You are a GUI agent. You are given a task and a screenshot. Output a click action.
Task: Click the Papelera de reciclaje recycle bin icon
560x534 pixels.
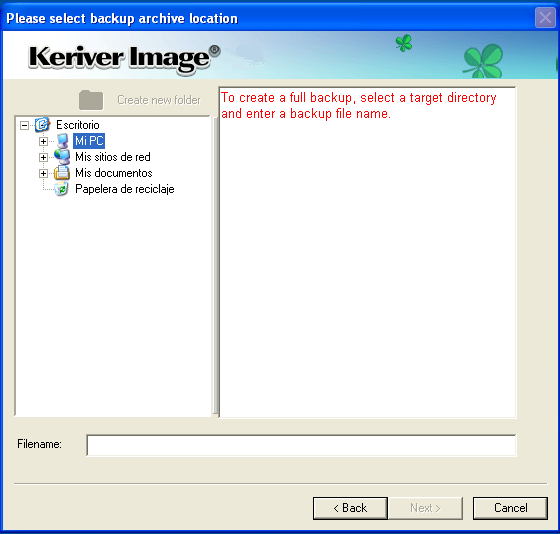click(x=62, y=189)
